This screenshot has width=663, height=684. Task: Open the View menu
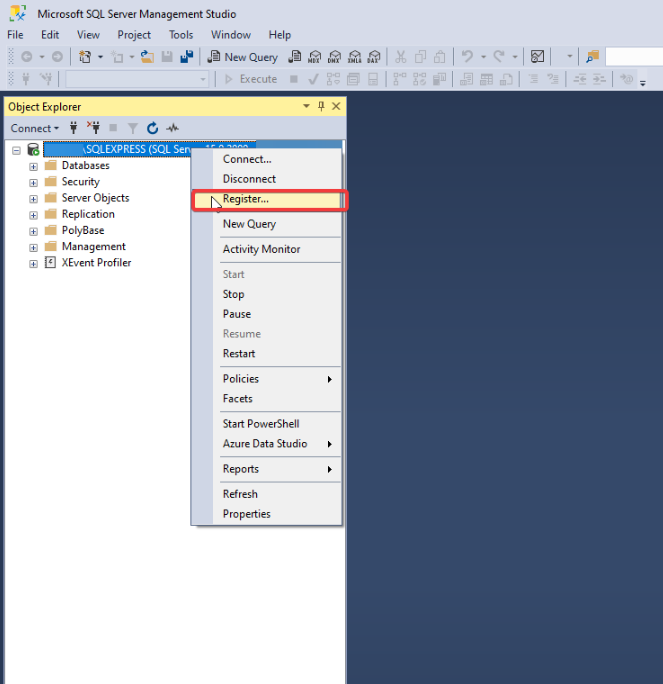[x=88, y=35]
